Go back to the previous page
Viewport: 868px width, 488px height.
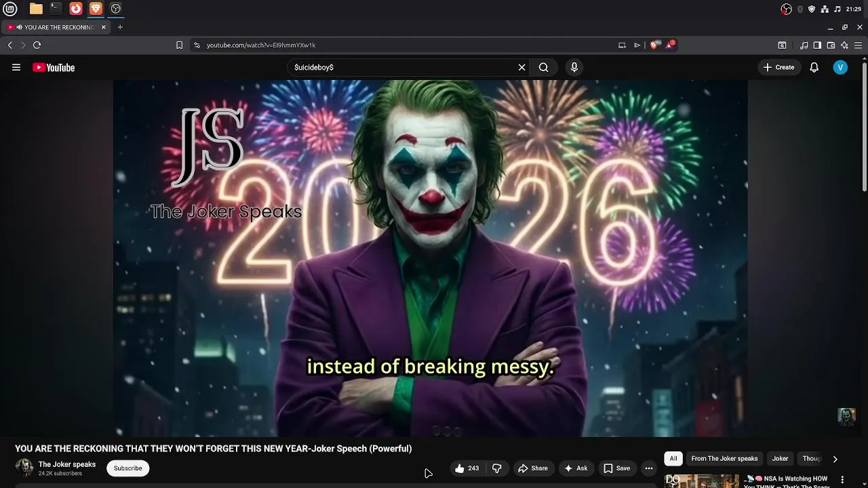(x=9, y=45)
